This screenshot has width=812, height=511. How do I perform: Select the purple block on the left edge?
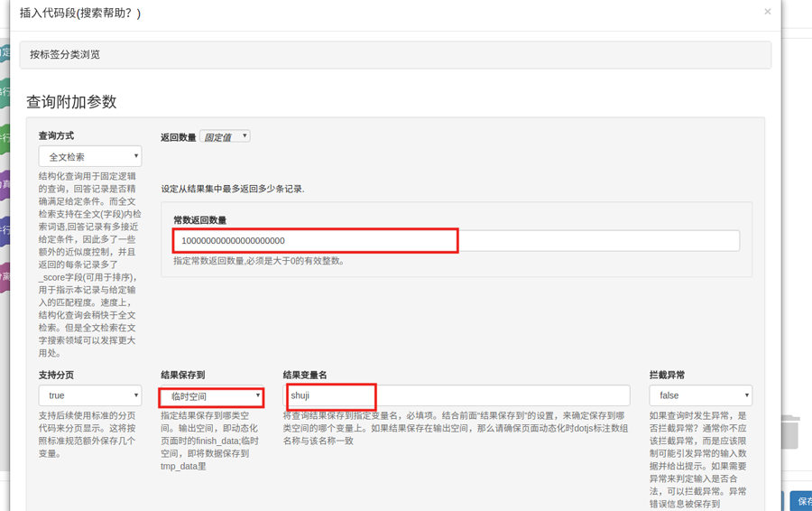(5, 184)
